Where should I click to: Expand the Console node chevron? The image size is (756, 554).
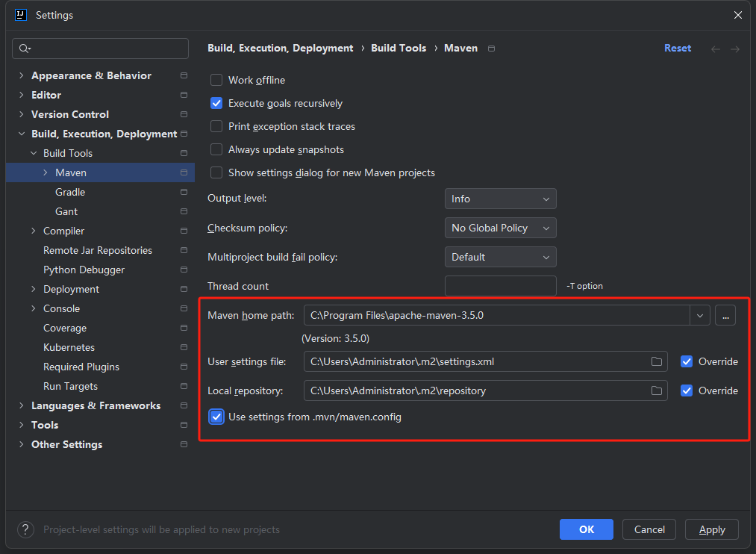(x=34, y=308)
